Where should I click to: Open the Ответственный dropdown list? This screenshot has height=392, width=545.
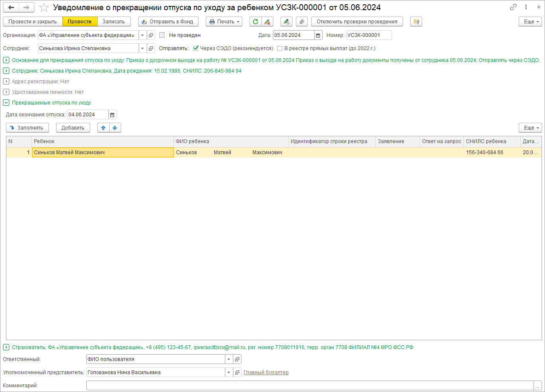(229, 359)
